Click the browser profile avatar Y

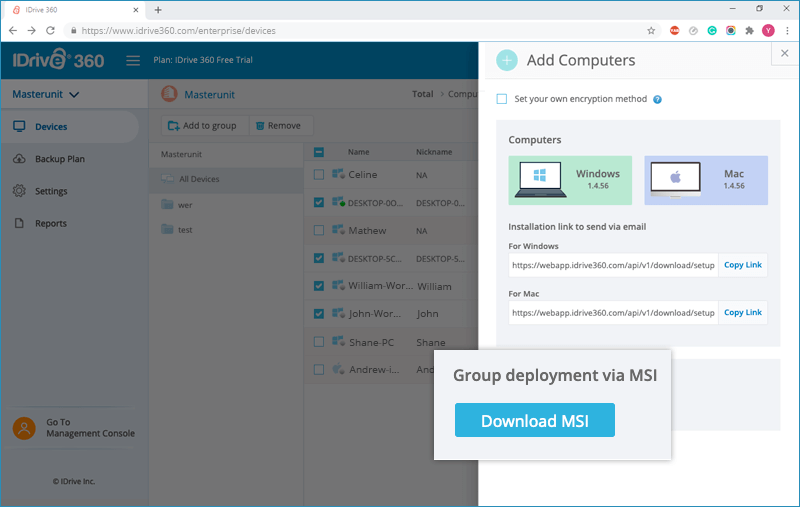click(x=768, y=31)
